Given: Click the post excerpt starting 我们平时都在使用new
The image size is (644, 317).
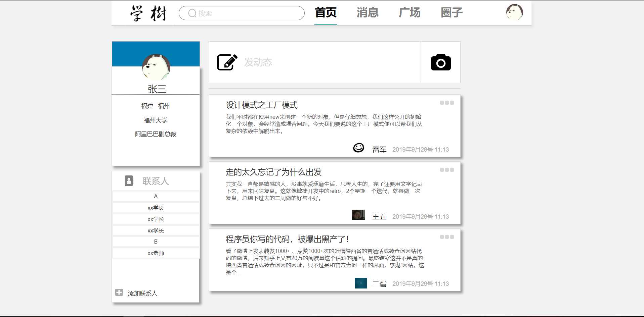Looking at the screenshot, I should pos(324,124).
